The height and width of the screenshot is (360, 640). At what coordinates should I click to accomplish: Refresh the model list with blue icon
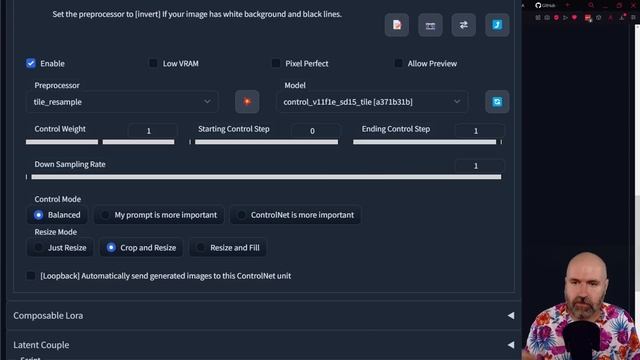tap(497, 102)
